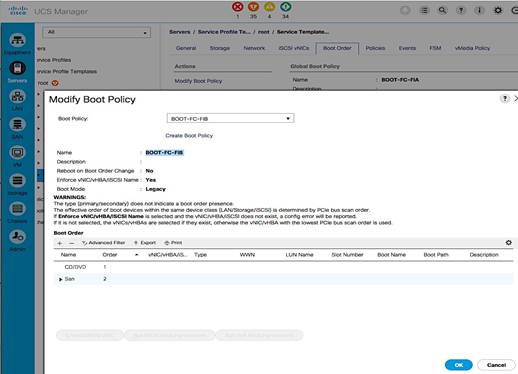Sort table by the Order column header

click(x=110, y=255)
